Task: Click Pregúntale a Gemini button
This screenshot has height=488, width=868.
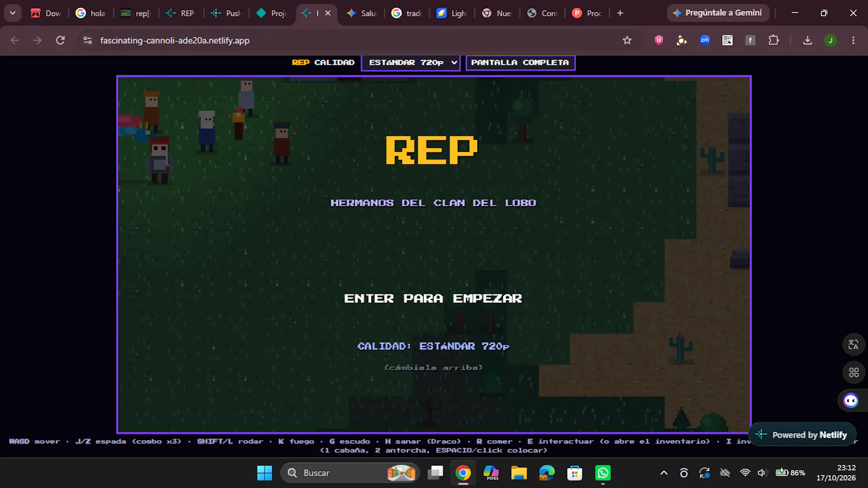Action: pyautogui.click(x=718, y=13)
